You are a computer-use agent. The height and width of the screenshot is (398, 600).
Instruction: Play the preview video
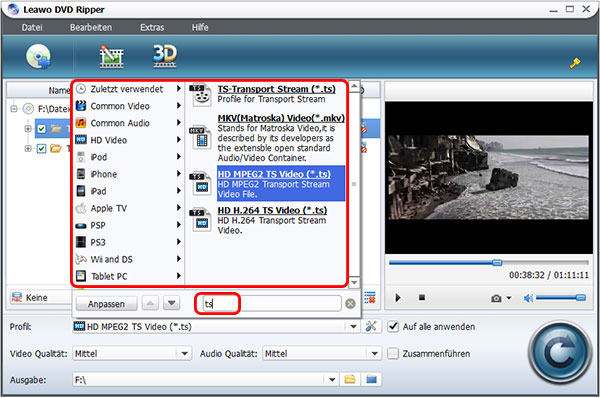(x=398, y=298)
